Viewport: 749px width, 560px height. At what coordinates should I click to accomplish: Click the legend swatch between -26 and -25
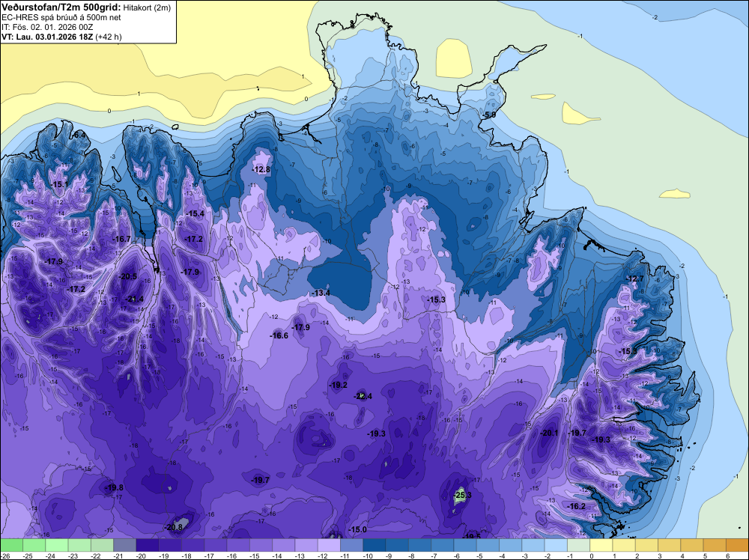(x=11, y=545)
